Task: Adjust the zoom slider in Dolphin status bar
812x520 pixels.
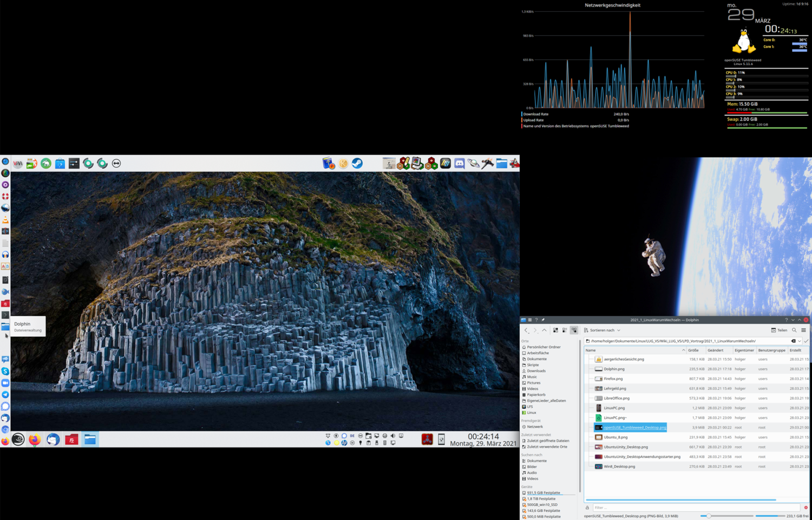Action: 709,516
